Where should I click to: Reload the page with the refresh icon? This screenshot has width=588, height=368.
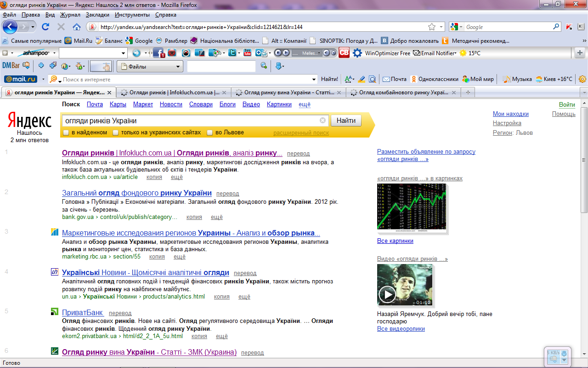45,27
